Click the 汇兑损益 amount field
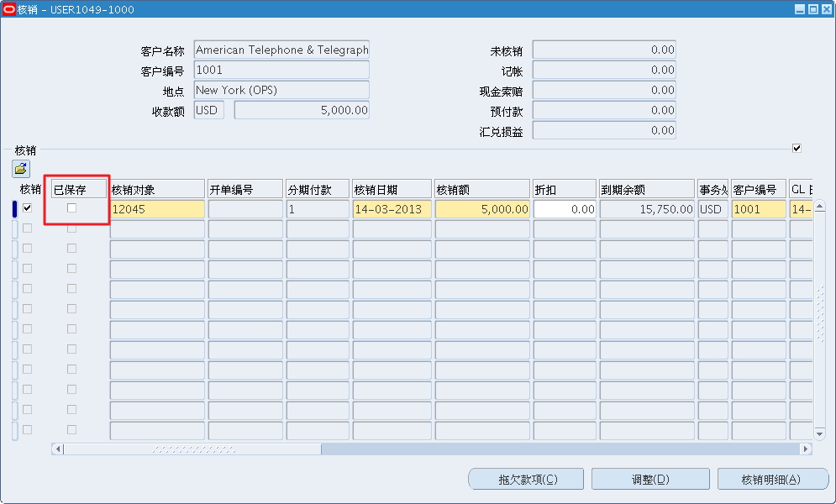 (x=604, y=130)
